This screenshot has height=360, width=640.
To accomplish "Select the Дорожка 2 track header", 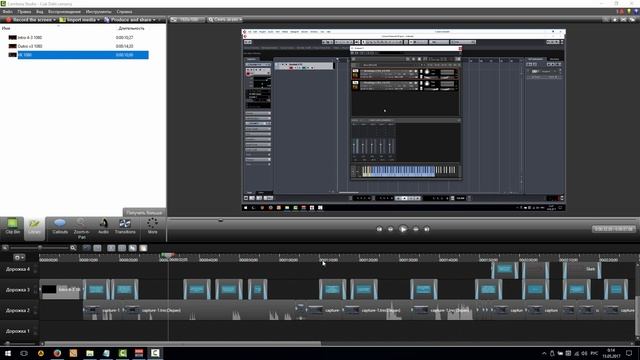I will 18,310.
